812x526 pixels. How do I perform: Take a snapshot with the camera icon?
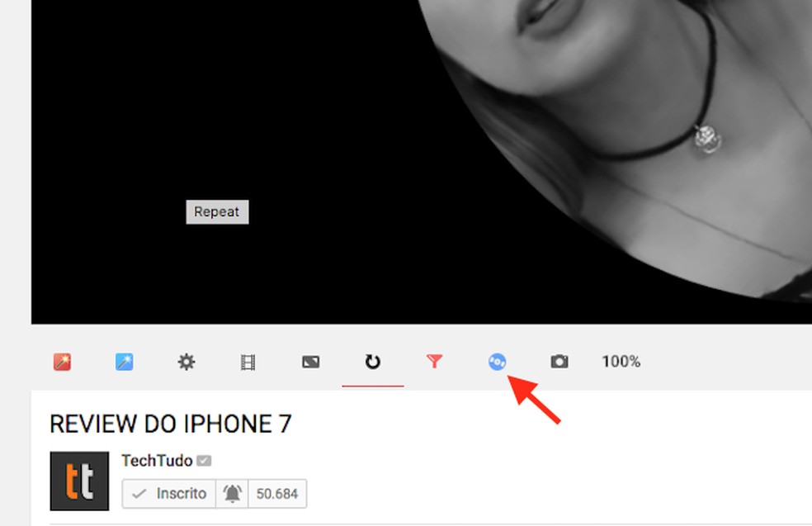pos(559,362)
